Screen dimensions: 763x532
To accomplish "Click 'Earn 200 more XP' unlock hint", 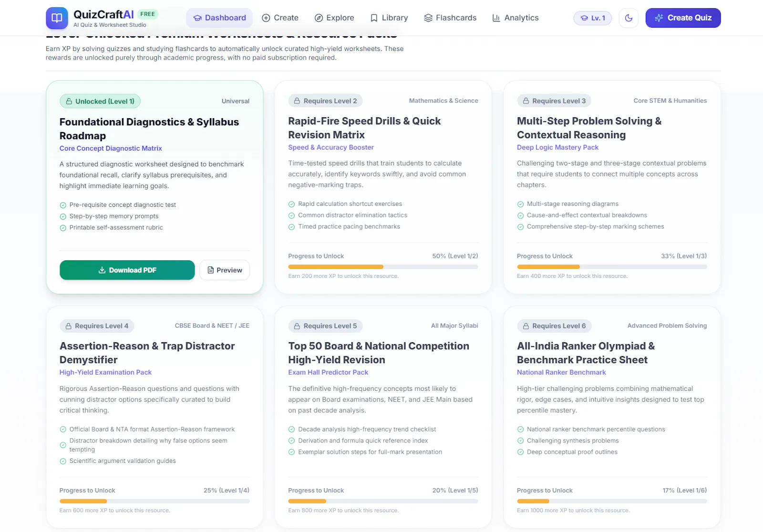I will pyautogui.click(x=343, y=276).
